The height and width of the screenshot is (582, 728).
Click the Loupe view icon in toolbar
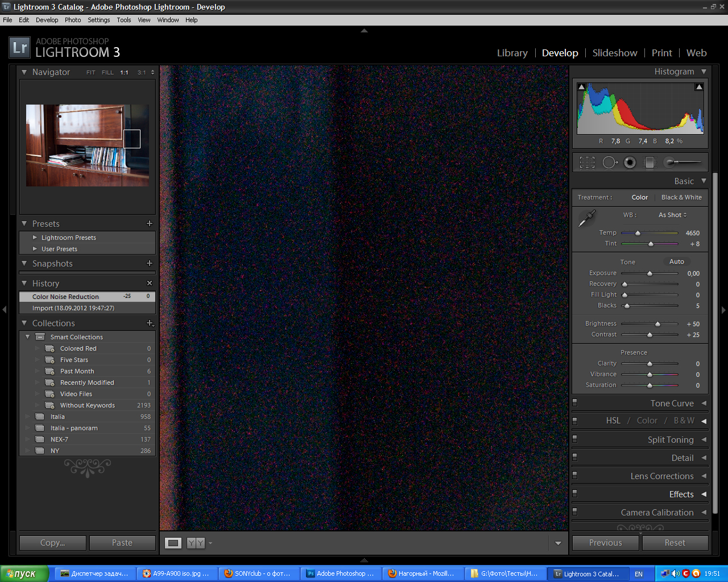click(x=173, y=543)
